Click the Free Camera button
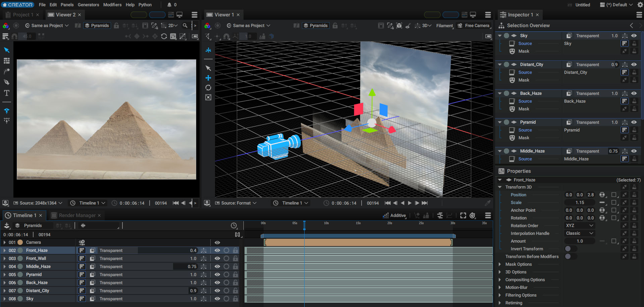Viewport: 644px width, 307px height. coord(474,25)
